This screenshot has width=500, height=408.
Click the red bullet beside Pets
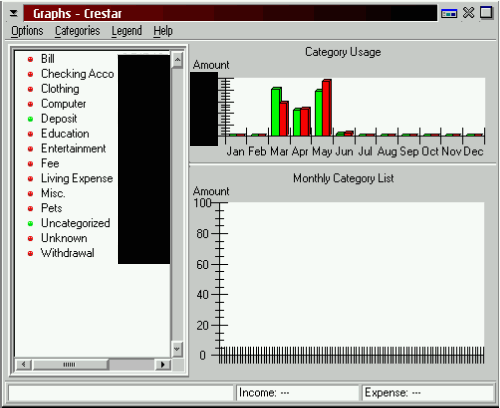30,209
